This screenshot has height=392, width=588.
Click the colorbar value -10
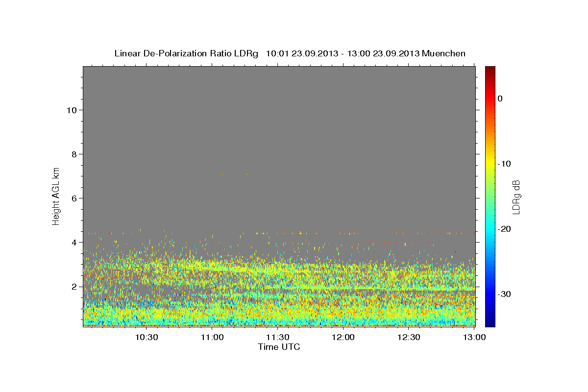[x=504, y=164]
